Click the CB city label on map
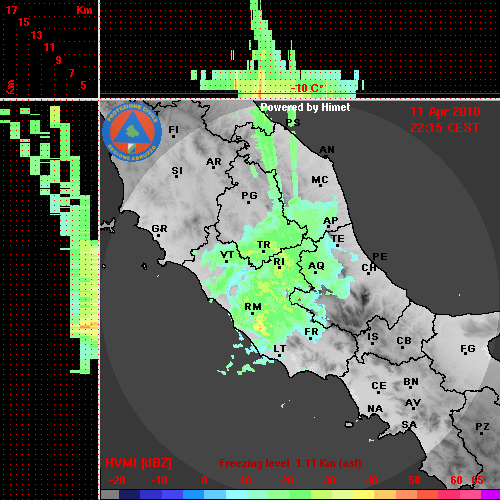Viewport: 500px width, 500px height. pyautogui.click(x=404, y=341)
